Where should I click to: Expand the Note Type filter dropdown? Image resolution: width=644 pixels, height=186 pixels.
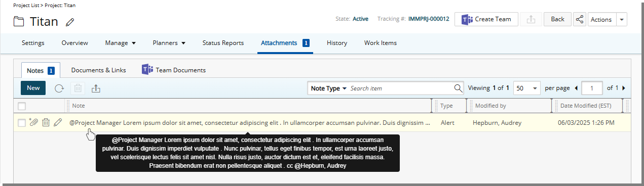coord(329,88)
